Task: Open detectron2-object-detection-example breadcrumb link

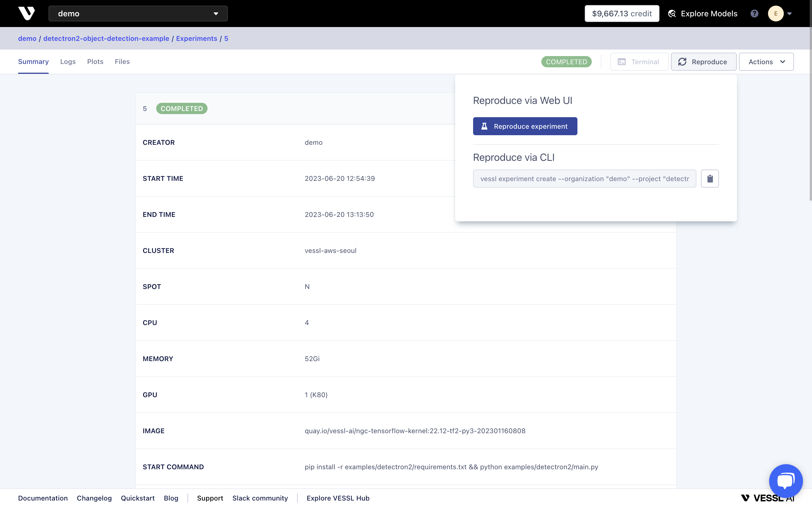Action: 106,39
